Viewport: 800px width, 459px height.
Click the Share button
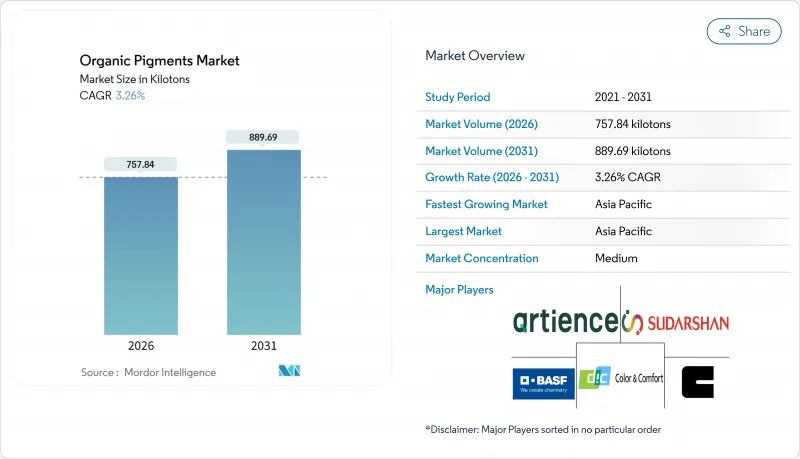tap(744, 31)
